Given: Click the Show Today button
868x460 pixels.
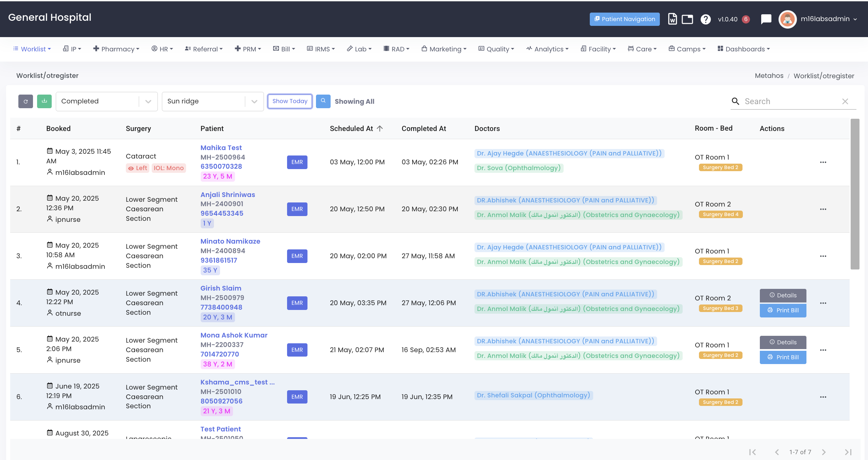Looking at the screenshot, I should [290, 101].
